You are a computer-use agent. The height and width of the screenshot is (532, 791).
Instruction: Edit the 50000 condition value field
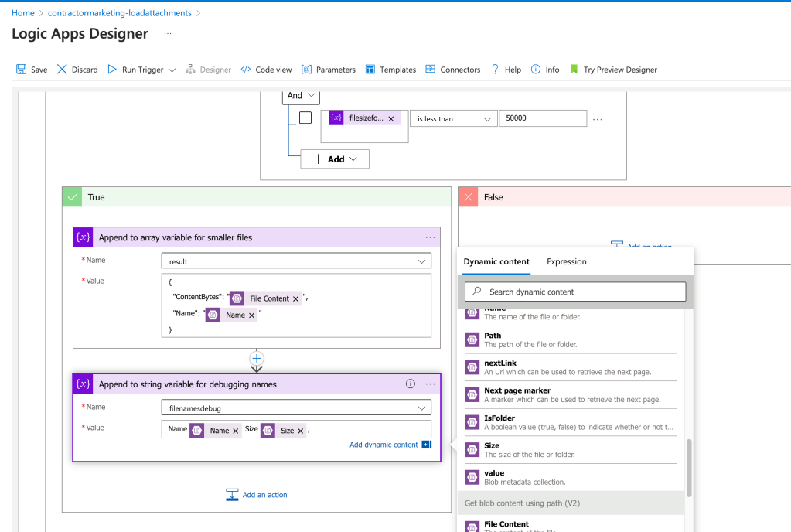(x=543, y=118)
